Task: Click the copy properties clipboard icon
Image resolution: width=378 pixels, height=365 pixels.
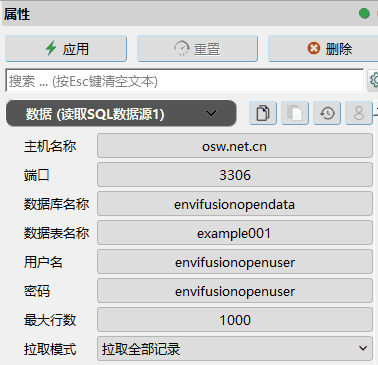Action: tap(263, 113)
